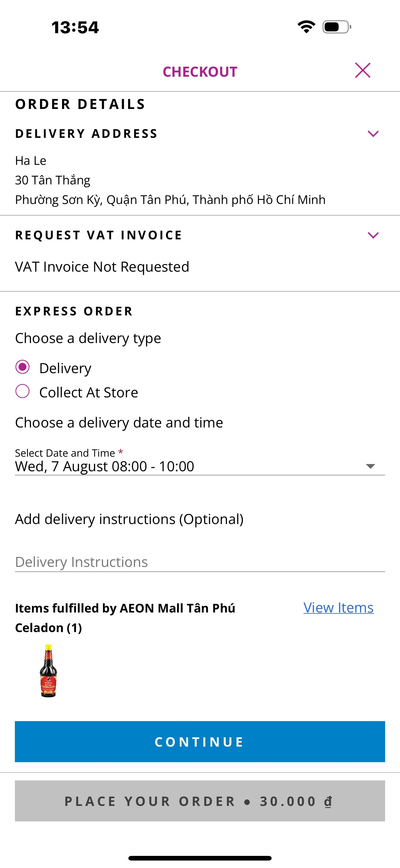
Task: Tap Place Your Order 30.000 đ button
Action: 199,801
